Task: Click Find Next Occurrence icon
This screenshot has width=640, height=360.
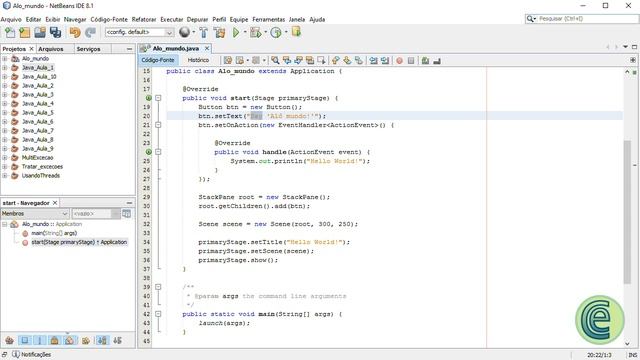Action: click(x=298, y=60)
